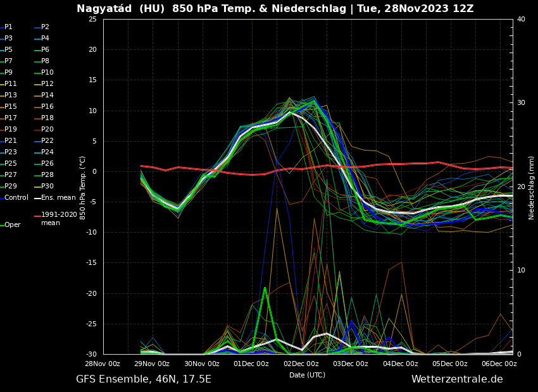
Task: Click the Oper legend entry
Action: [x=12, y=225]
